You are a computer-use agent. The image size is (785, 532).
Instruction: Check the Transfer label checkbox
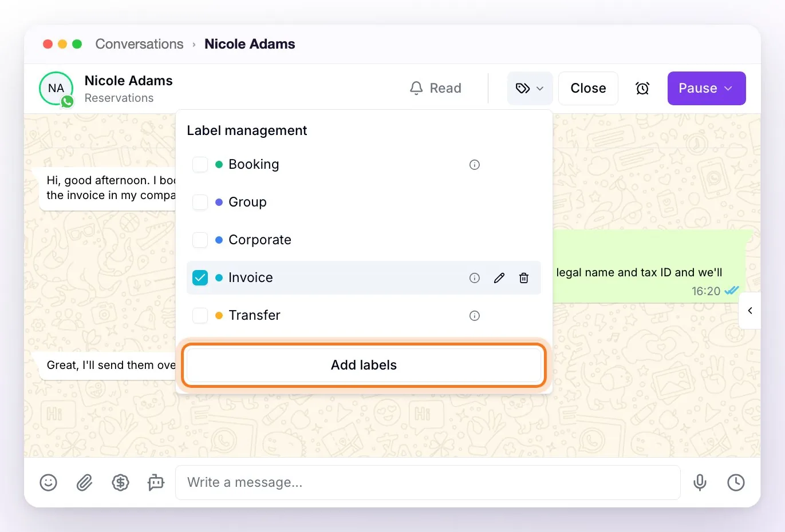[200, 316]
